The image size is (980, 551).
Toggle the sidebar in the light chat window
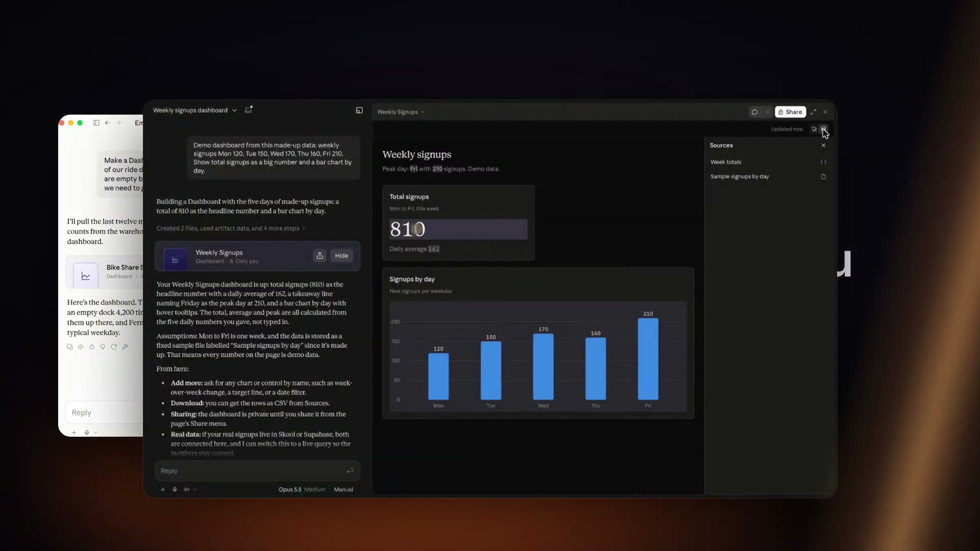point(96,123)
